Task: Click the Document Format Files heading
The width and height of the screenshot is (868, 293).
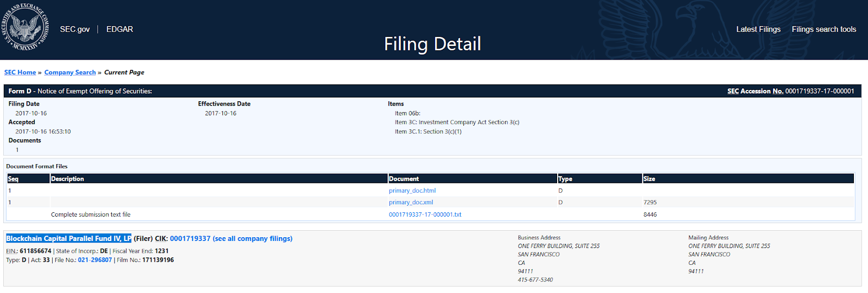Action: (x=37, y=166)
